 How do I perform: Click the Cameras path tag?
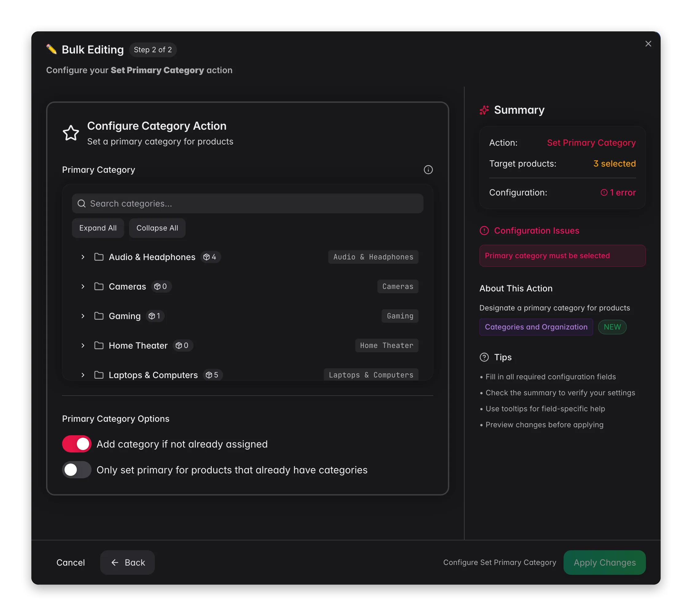(x=398, y=286)
